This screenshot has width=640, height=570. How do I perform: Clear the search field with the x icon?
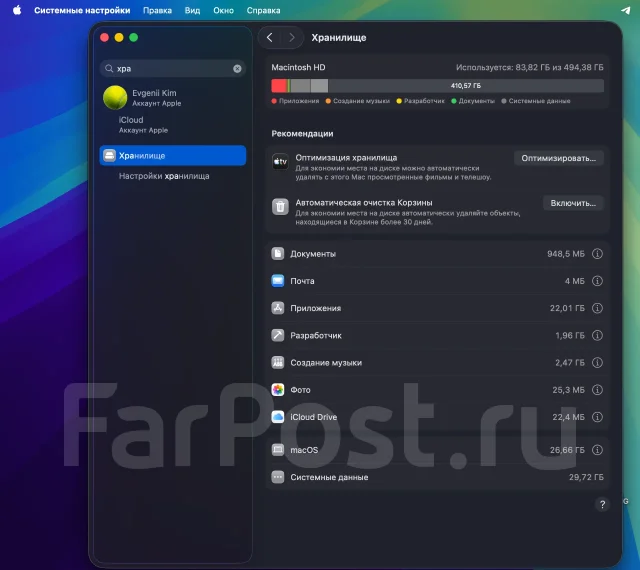click(237, 69)
